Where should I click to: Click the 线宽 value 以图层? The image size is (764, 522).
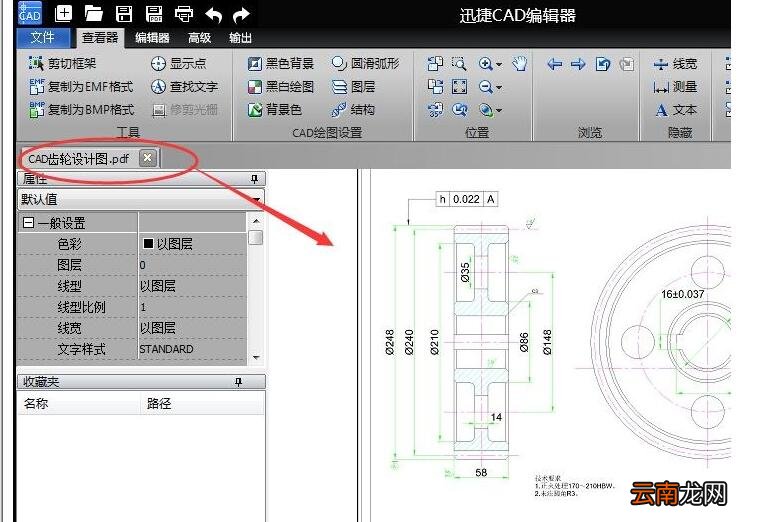pos(157,328)
